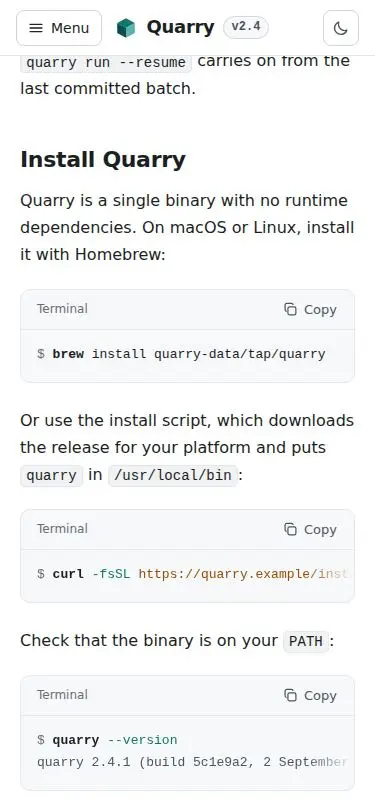
Task: Select the quarry run --resume inline code
Action: click(x=106, y=63)
